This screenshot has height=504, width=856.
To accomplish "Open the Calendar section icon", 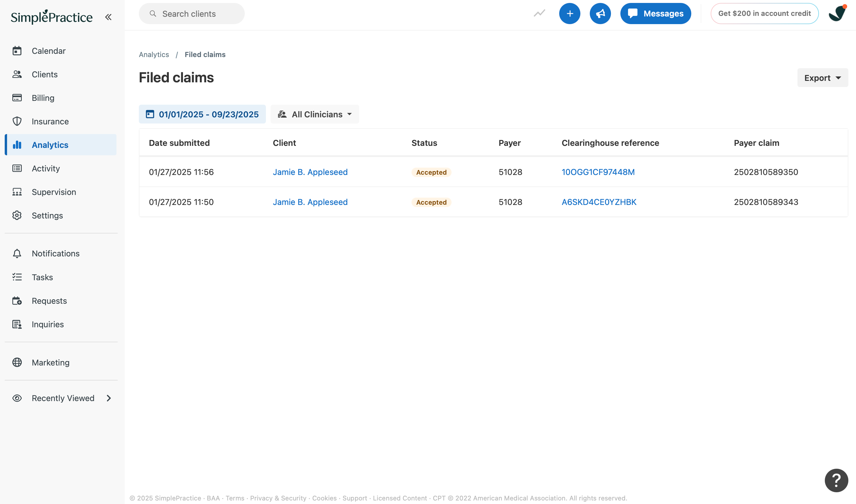I will 17,51.
